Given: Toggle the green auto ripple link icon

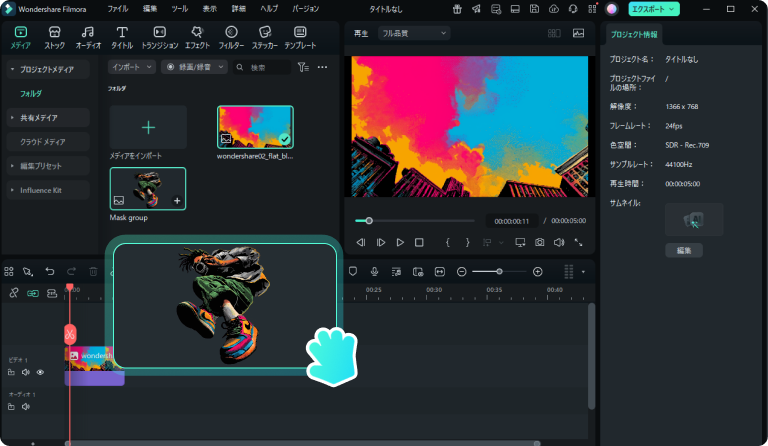Looking at the screenshot, I should point(33,293).
